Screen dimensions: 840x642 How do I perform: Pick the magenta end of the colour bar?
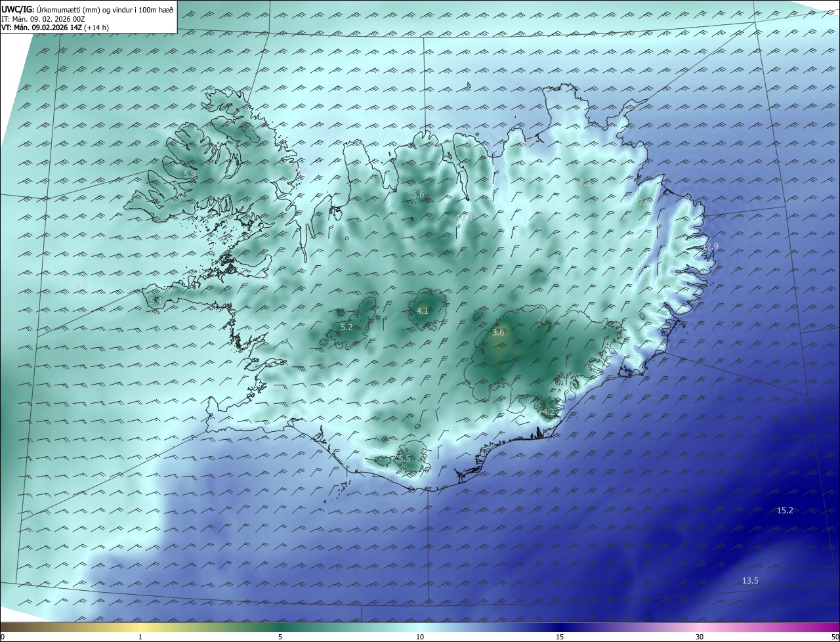tap(827, 627)
